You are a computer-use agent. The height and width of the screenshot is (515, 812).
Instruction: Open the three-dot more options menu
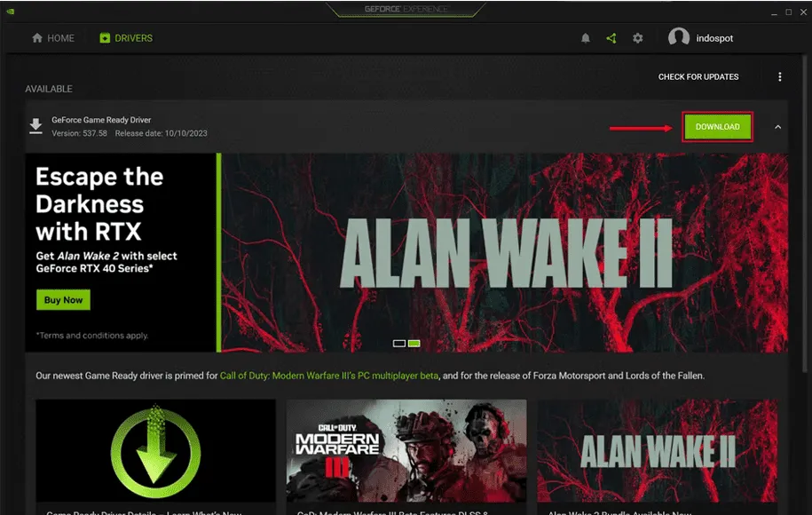click(780, 77)
